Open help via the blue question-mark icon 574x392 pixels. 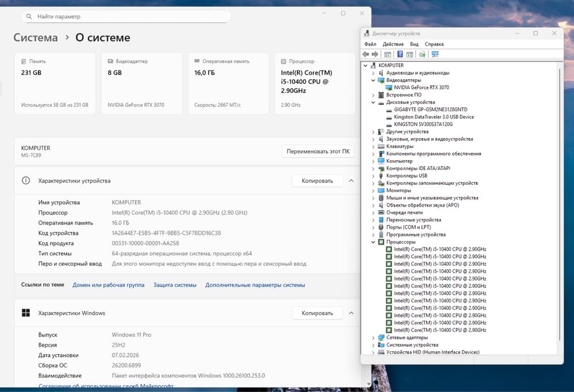click(400, 54)
